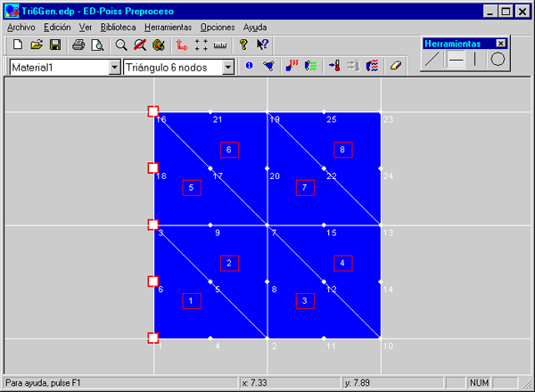Open the Edición menu

[x=57, y=28]
